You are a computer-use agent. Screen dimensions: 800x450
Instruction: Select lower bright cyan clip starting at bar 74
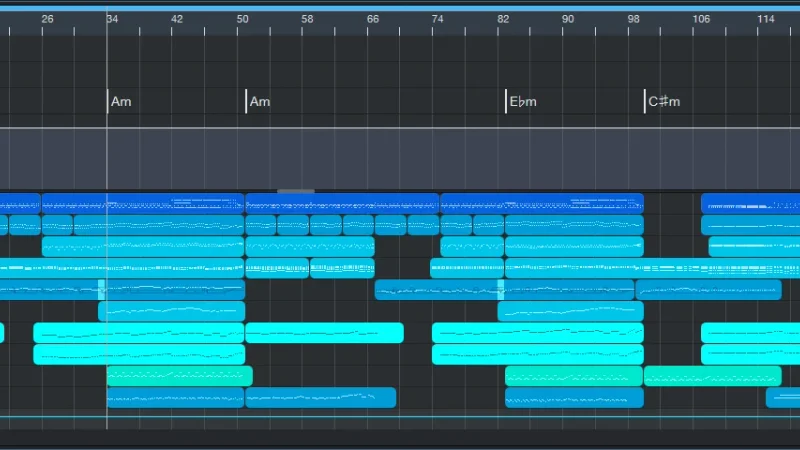538,354
